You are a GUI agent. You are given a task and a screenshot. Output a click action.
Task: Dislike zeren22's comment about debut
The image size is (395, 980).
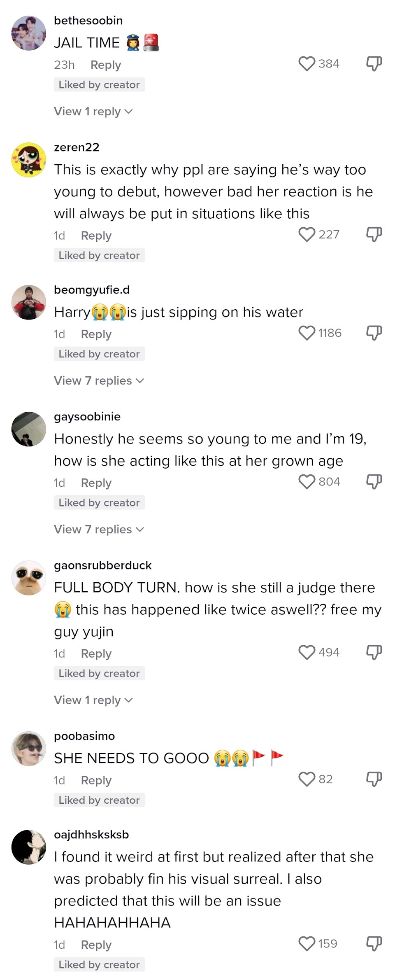pos(374,235)
